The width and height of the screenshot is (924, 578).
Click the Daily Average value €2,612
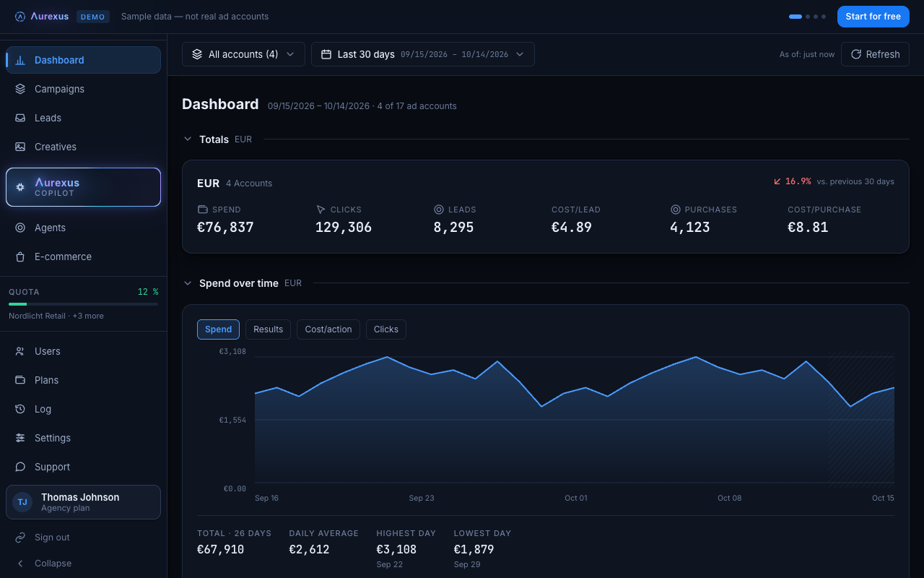[x=309, y=550]
